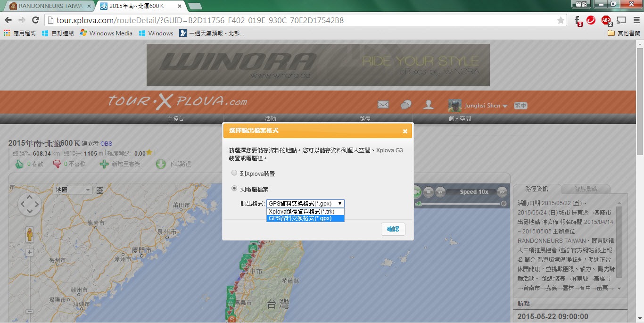Viewport: 644px width, 323px height.
Task: Pick up the Street View pegman
Action: point(30,234)
